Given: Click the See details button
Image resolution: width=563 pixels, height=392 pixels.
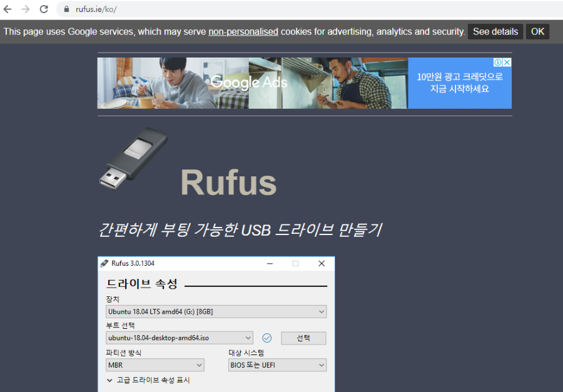Looking at the screenshot, I should coord(495,32).
